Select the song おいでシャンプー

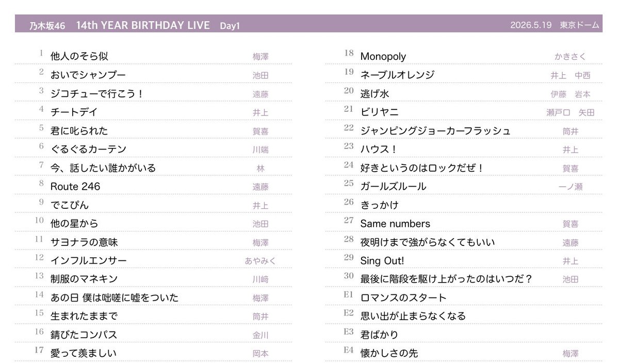(88, 75)
